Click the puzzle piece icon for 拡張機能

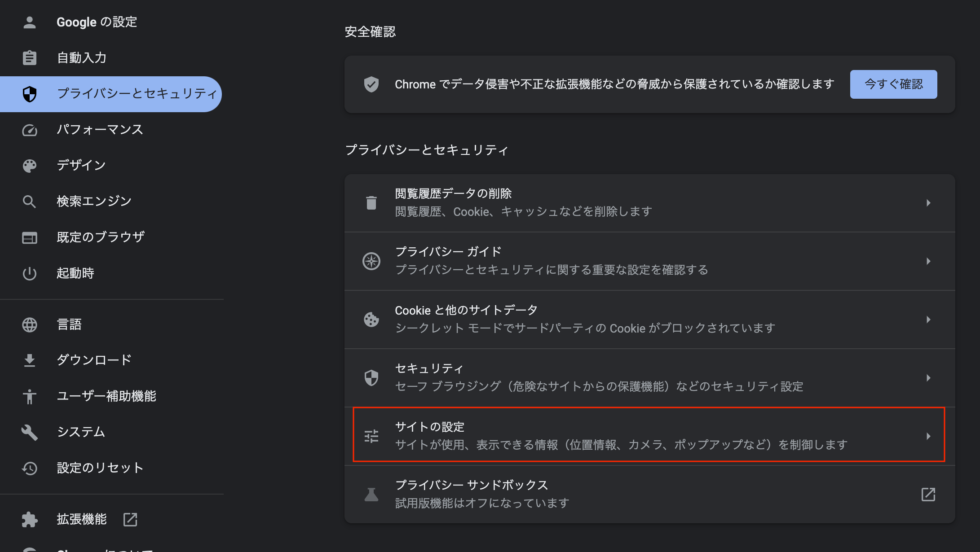pos(30,520)
